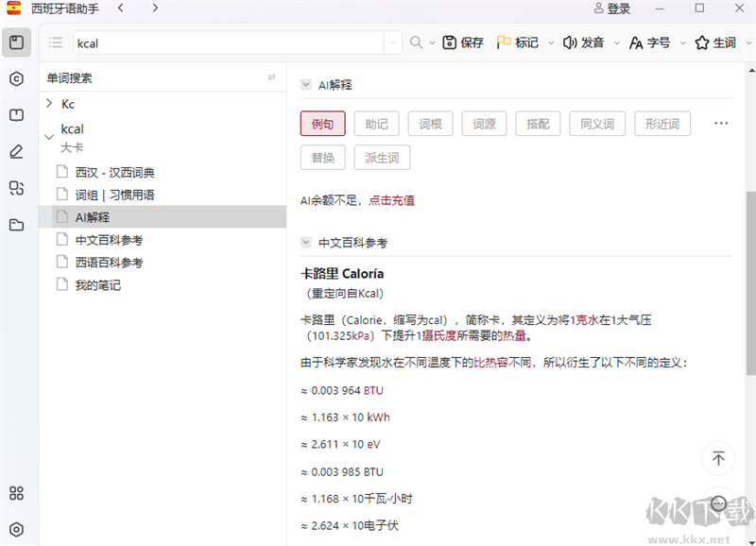Image resolution: width=756 pixels, height=546 pixels.
Task: Open settings via the bottom-left gear icon
Action: [x=15, y=529]
